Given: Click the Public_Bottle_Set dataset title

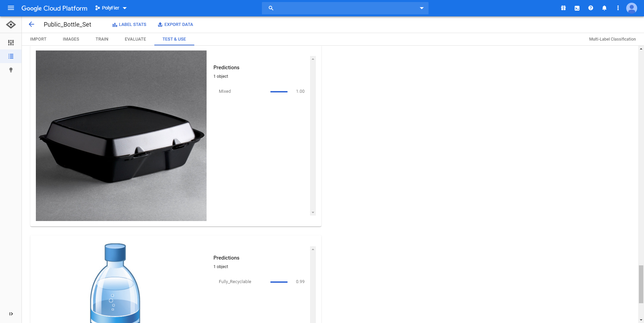Looking at the screenshot, I should coord(68,25).
